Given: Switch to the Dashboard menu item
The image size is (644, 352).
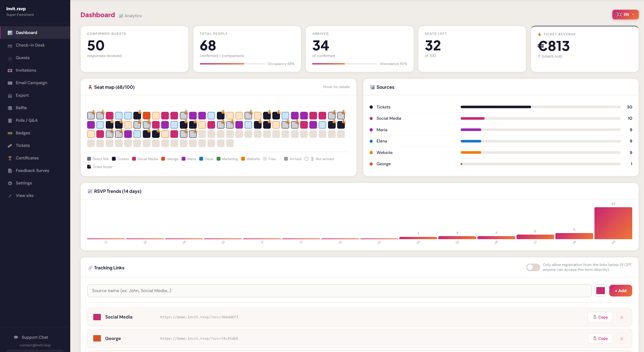Looking at the screenshot, I should (26, 32).
